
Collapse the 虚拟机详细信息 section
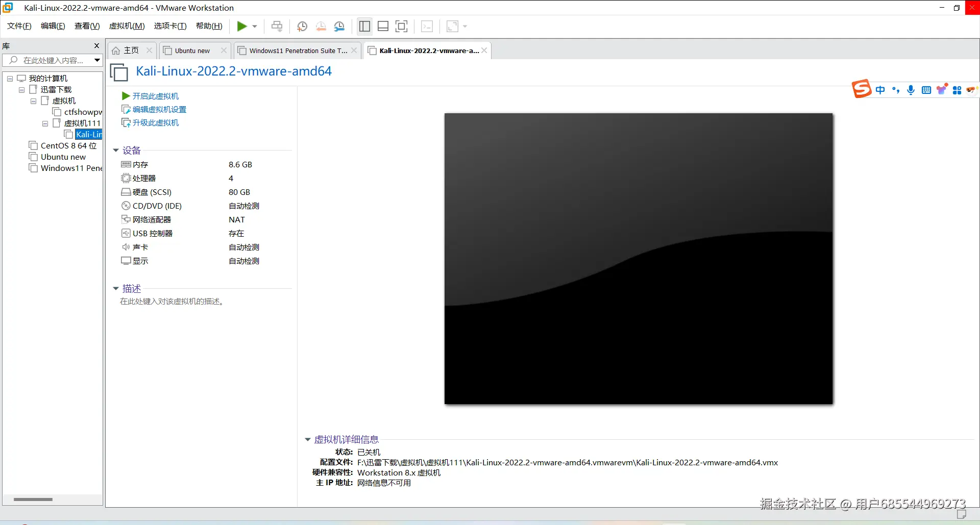[308, 439]
